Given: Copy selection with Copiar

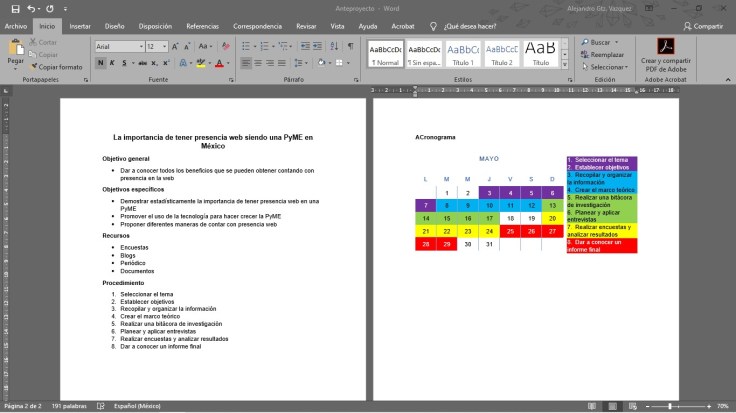Looking at the screenshot, I should (x=43, y=54).
